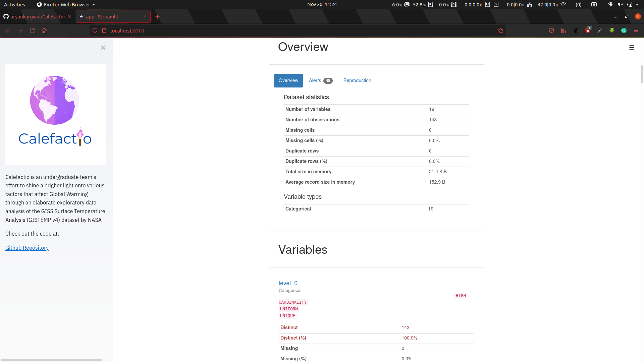
Task: Switch to the Reproduction tab
Action: coord(357,80)
